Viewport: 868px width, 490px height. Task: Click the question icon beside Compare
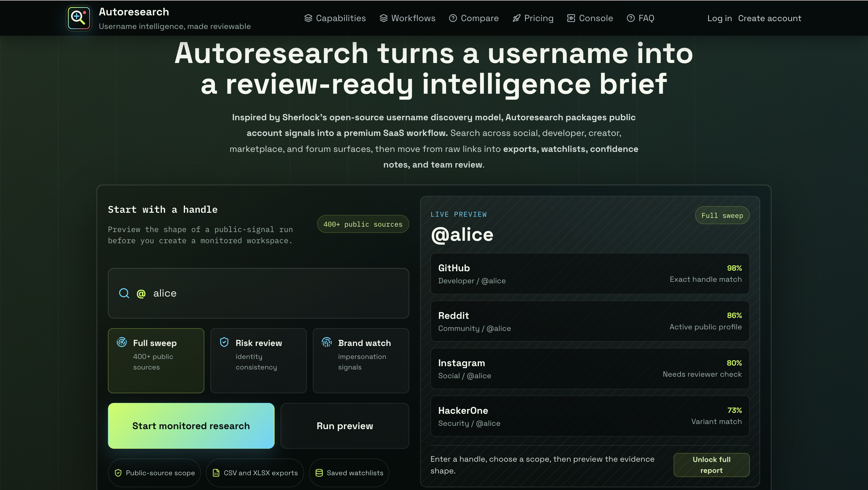pos(453,18)
